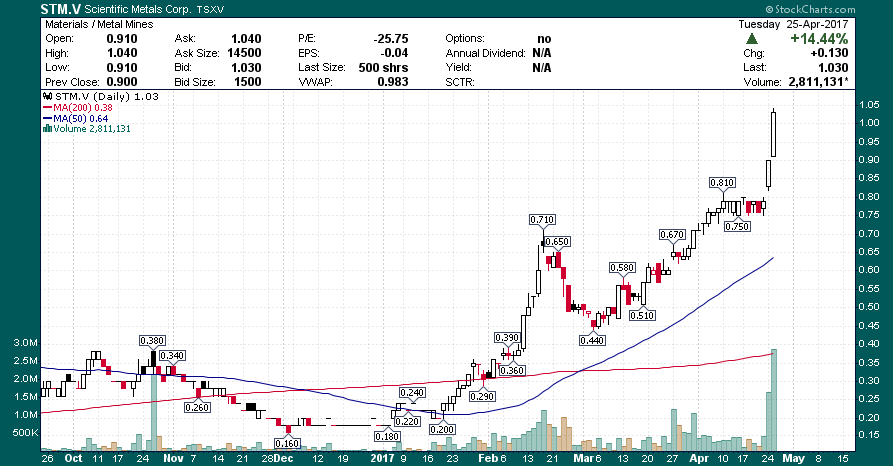Click the Open value 0.910
The width and height of the screenshot is (893, 466).
click(x=122, y=39)
